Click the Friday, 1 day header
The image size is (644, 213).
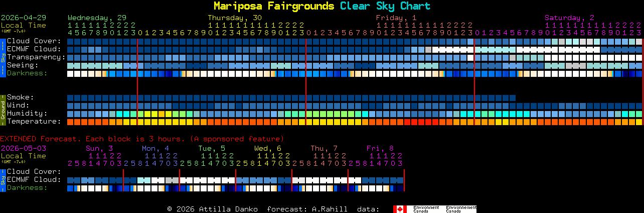pyautogui.click(x=396, y=18)
